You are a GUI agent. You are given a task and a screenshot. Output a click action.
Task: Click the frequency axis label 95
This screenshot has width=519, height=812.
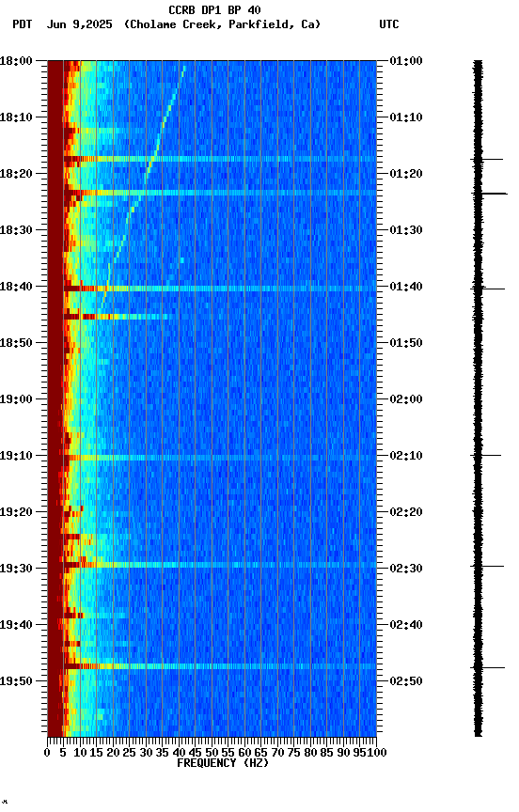(359, 753)
